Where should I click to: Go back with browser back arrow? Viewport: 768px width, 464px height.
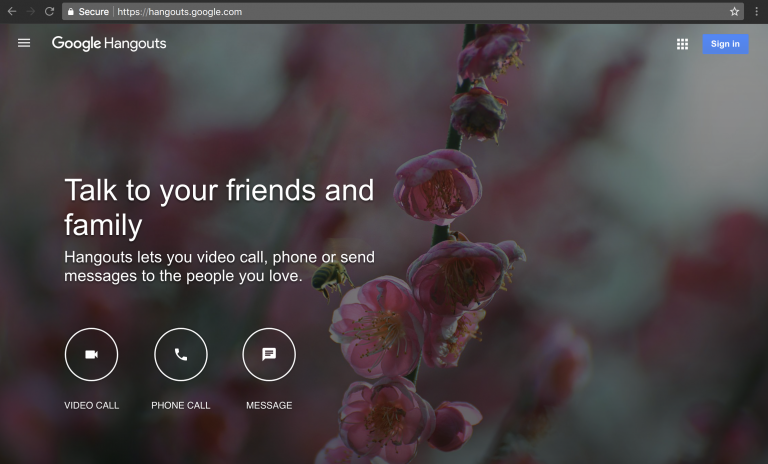tap(12, 11)
